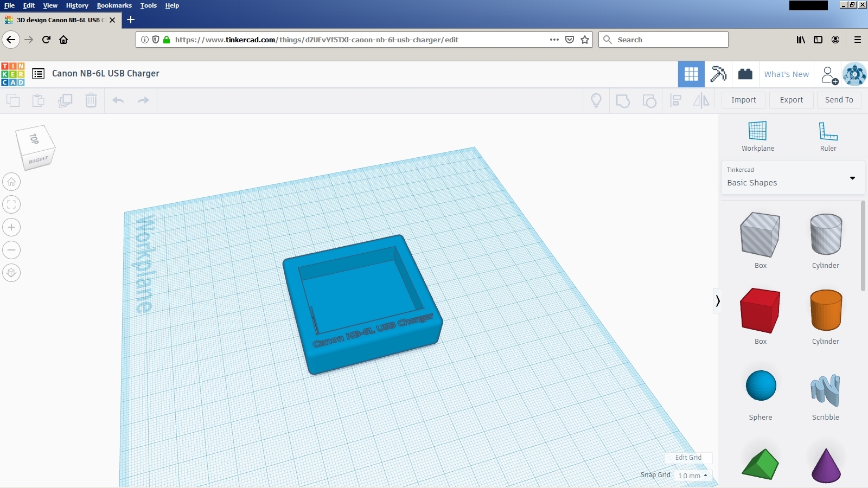Open the View menu
The height and width of the screenshot is (488, 868).
pyautogui.click(x=50, y=5)
